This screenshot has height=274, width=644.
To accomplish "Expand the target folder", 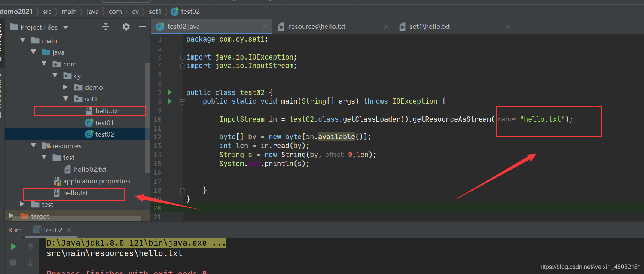I will (11, 216).
